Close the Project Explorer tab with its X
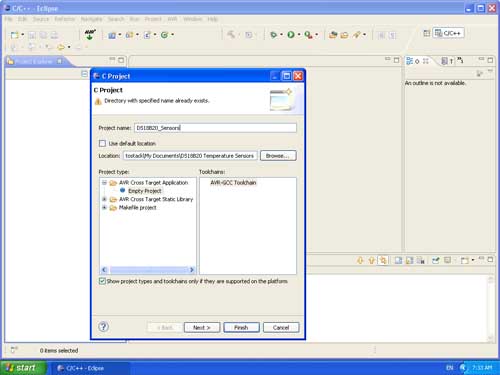The height and width of the screenshot is (375, 500). point(59,61)
